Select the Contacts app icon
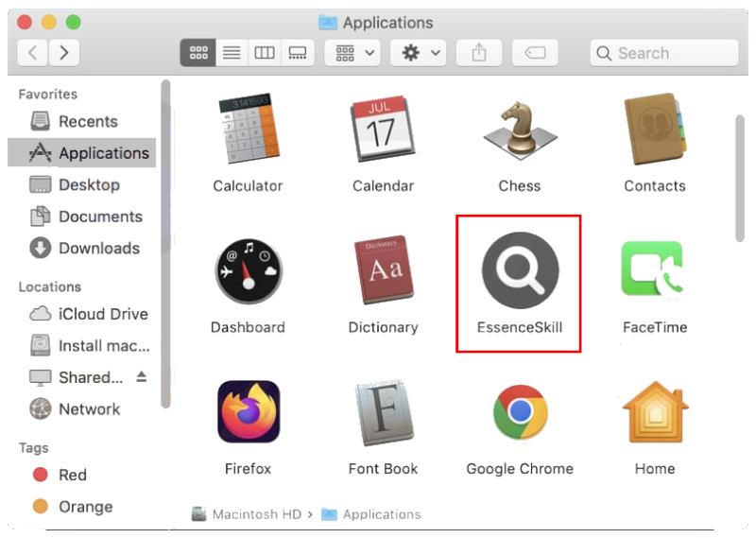Image resolution: width=756 pixels, height=538 pixels. click(x=655, y=129)
